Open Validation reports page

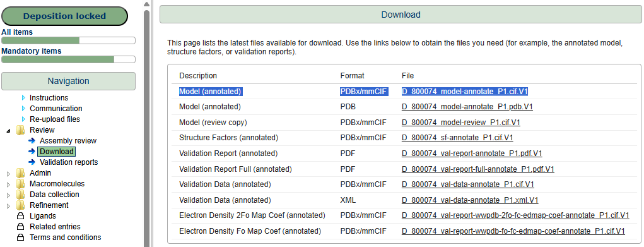click(69, 162)
